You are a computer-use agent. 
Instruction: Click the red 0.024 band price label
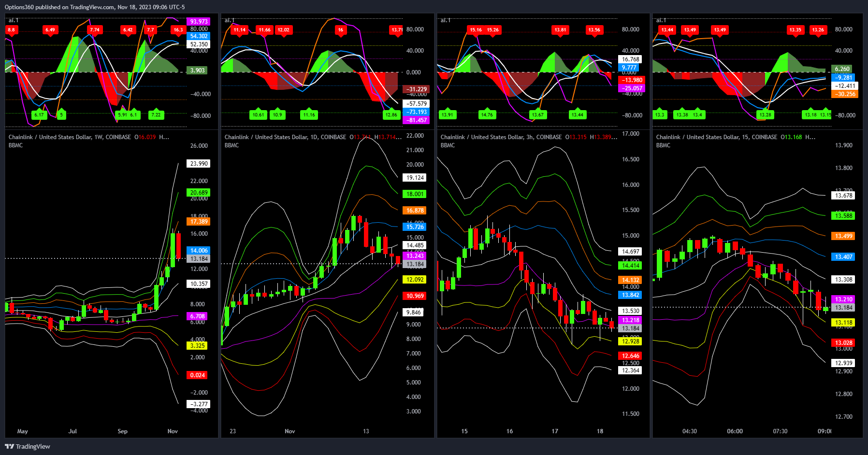[197, 375]
